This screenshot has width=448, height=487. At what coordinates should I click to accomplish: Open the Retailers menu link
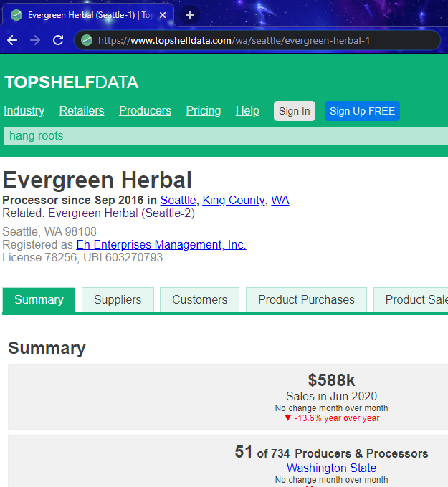point(82,110)
